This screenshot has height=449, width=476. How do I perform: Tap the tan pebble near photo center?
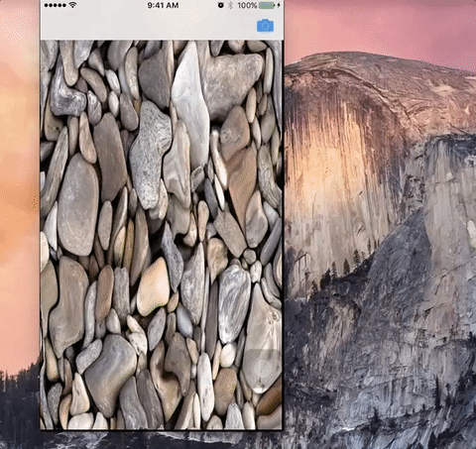coord(153,286)
